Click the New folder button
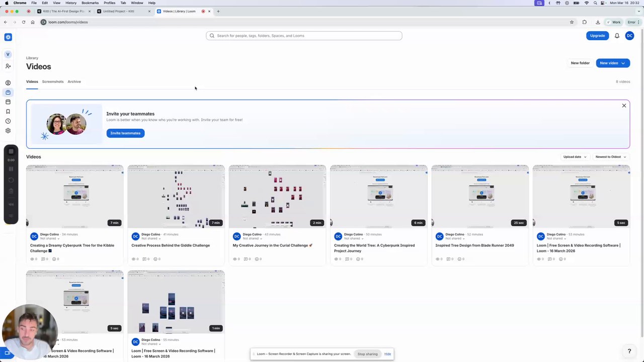Screen dimensions: 644x362 click(x=580, y=63)
